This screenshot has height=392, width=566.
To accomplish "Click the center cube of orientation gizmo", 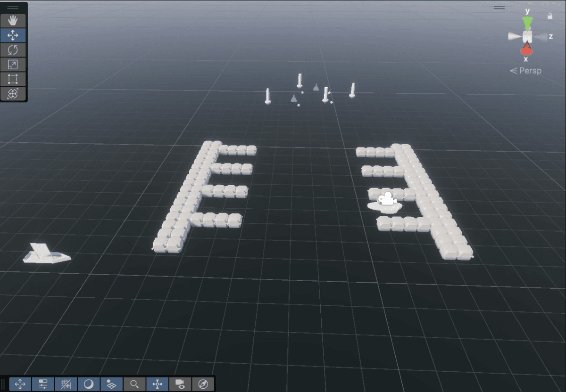I will point(527,36).
